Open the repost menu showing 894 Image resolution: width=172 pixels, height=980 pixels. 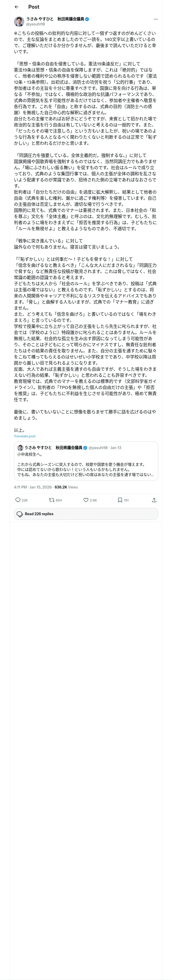click(52, 500)
